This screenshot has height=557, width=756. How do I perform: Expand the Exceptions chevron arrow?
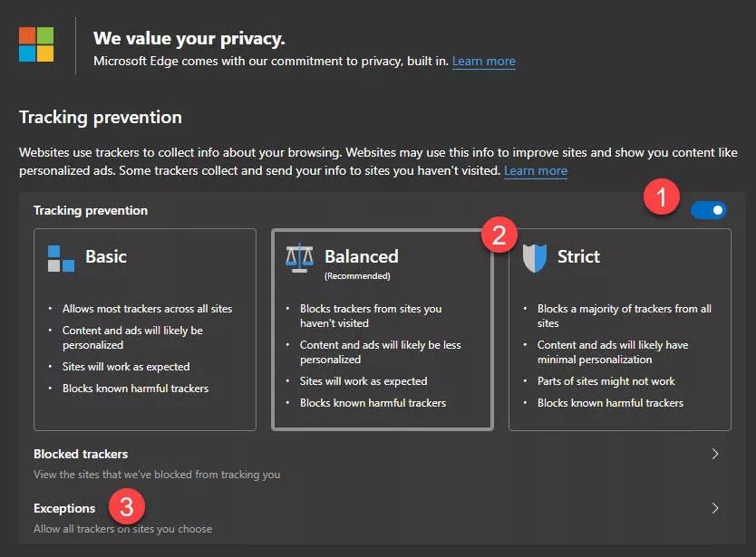click(715, 508)
